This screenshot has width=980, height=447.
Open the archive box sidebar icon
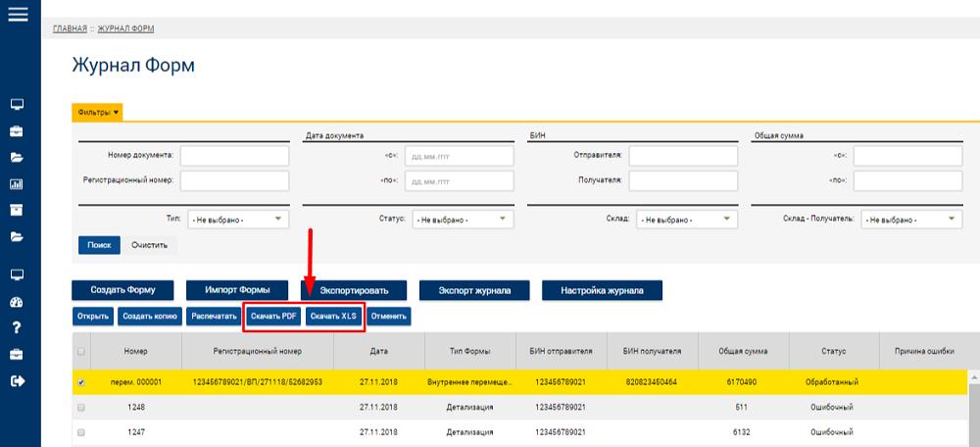tap(17, 210)
